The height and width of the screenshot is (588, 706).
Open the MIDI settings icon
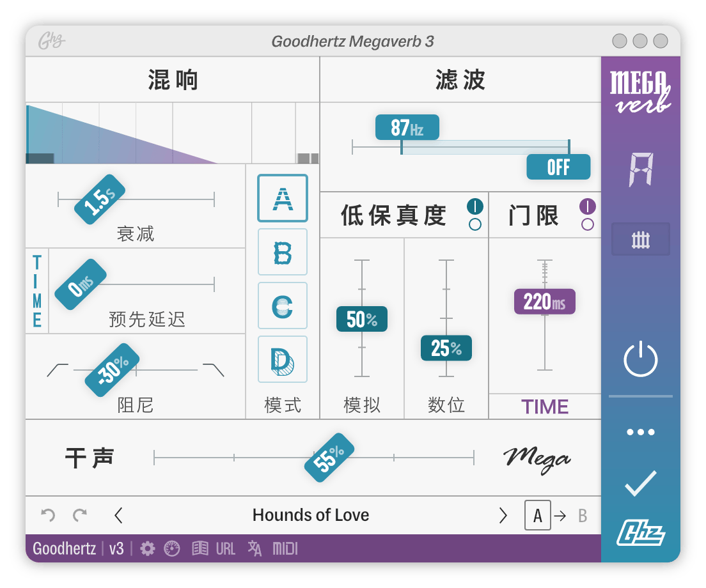tap(285, 549)
